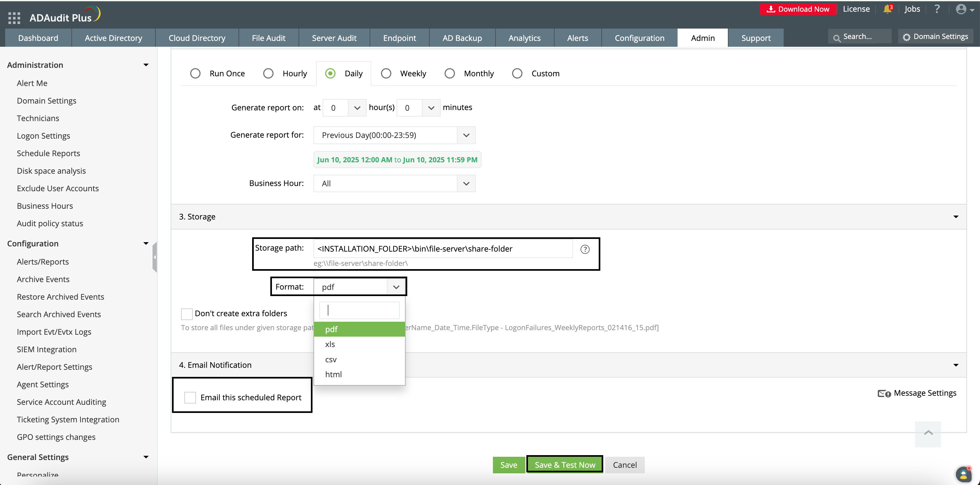Image resolution: width=980 pixels, height=485 pixels.
Task: Click the storage path help icon
Action: coord(585,249)
